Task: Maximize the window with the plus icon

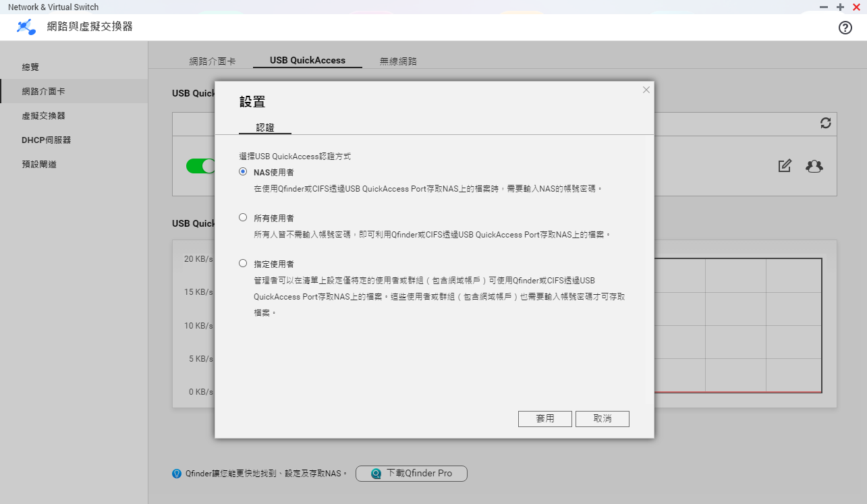Action: [x=840, y=7]
